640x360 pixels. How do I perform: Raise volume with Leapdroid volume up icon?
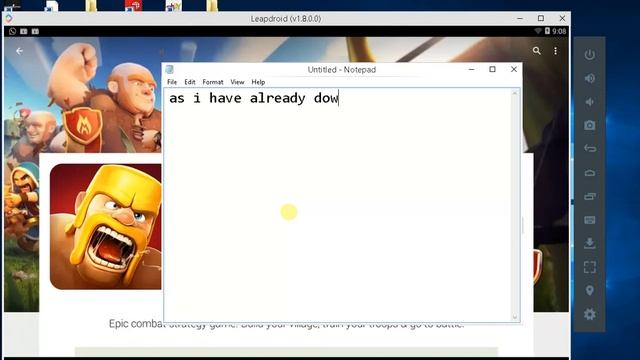(x=589, y=78)
